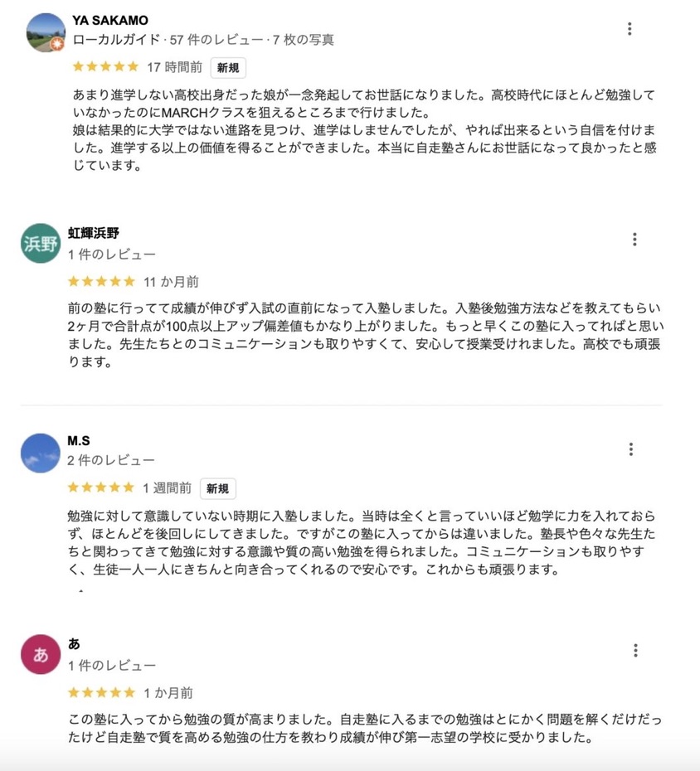Click YA SAKAMO's profile photo
This screenshot has width=700, height=771.
click(46, 32)
